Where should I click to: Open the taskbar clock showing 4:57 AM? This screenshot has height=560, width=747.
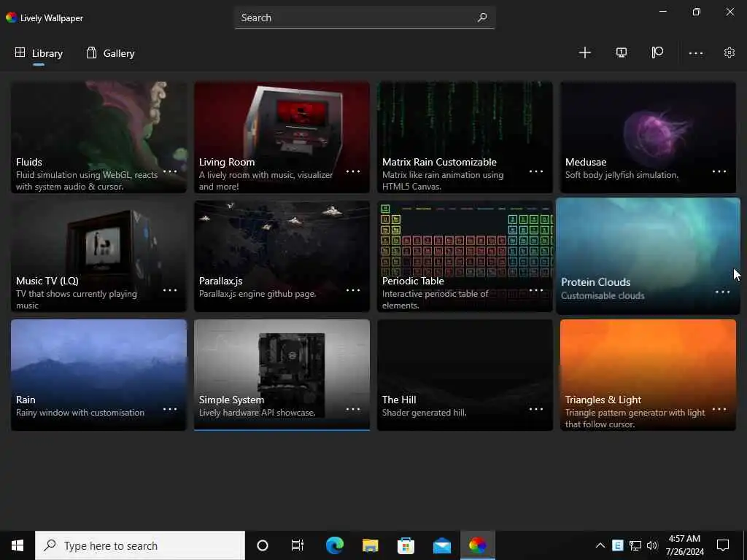[x=684, y=545]
